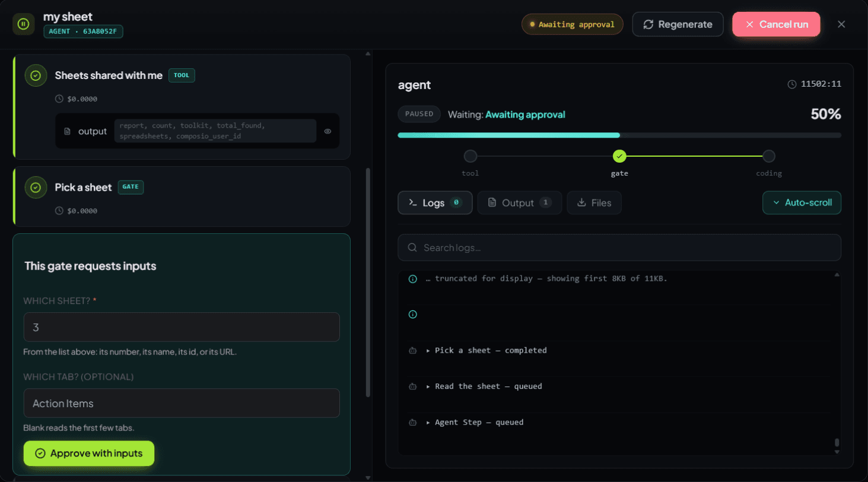Click the left panel scrollbar
Viewport: 868px width, 482px height.
368,282
